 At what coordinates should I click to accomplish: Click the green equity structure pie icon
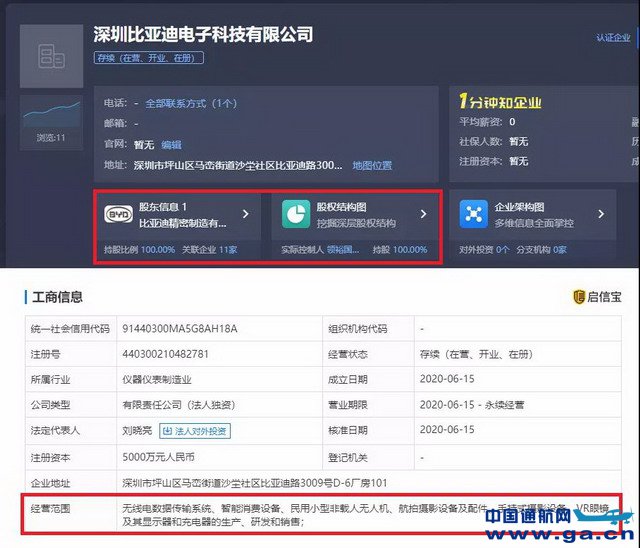point(295,214)
